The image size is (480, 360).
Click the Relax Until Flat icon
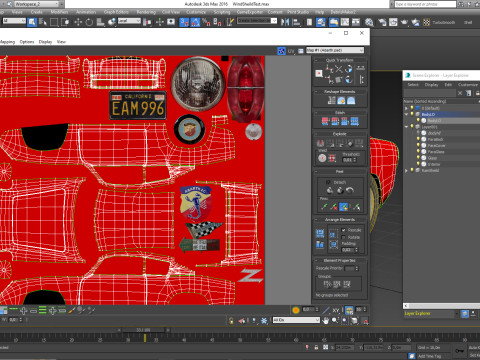pyautogui.click(x=341, y=100)
